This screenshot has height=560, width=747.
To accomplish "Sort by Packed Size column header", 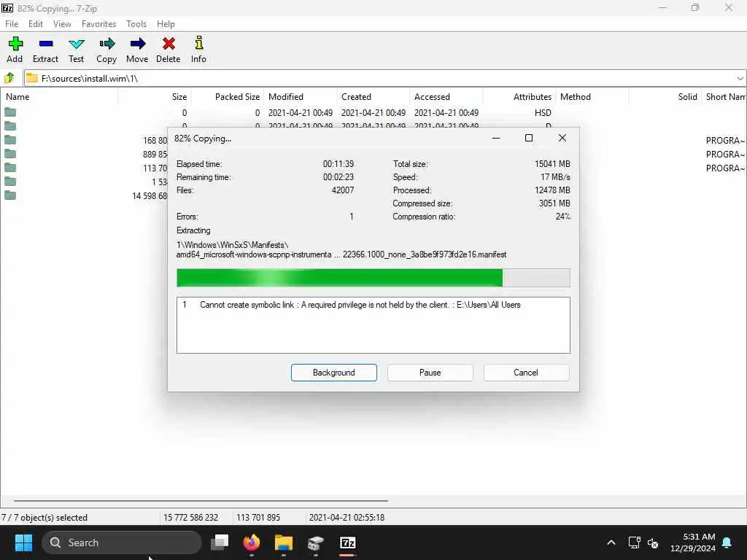I will point(228,97).
